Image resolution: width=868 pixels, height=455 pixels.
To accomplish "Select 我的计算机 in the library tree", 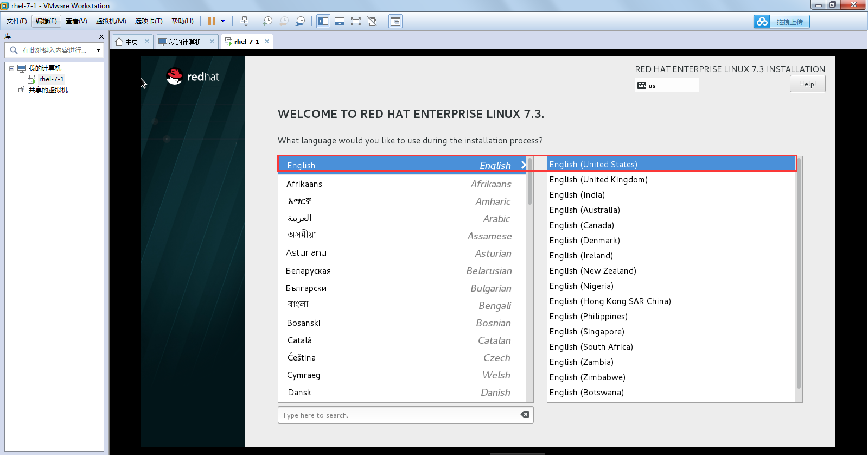I will [45, 68].
